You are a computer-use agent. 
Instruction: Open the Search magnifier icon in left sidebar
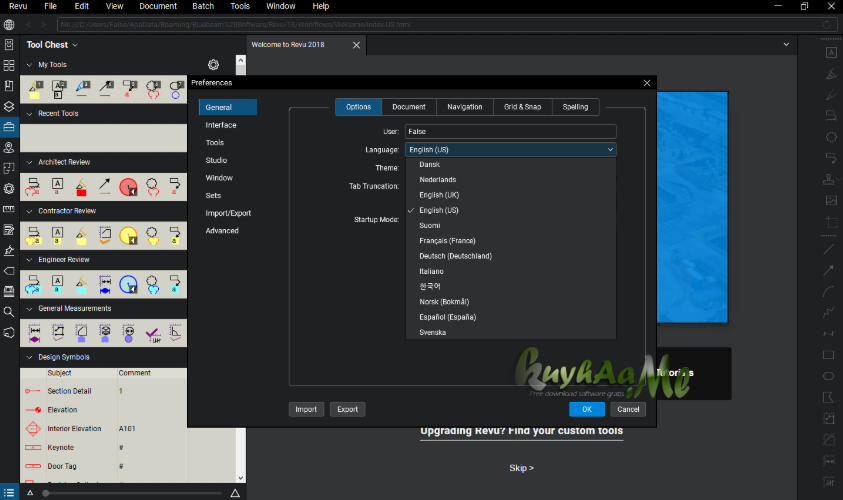click(9, 312)
